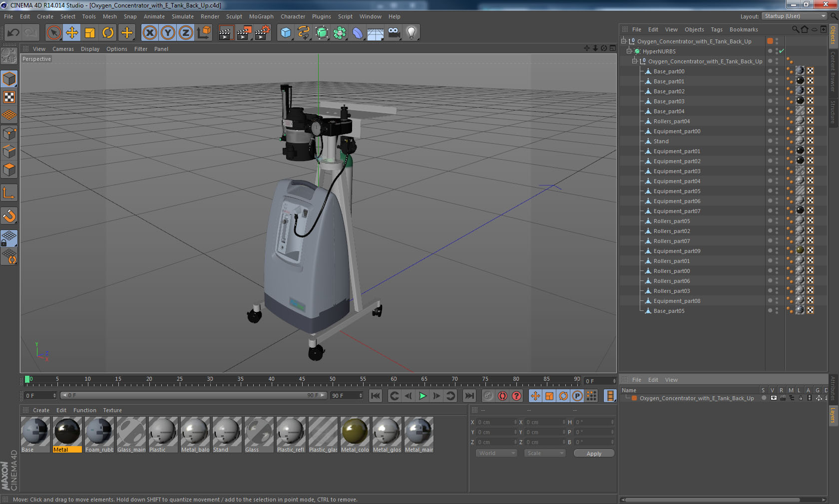Viewport: 839px width, 504px height.
Task: Click the Undo arrow icon
Action: (13, 33)
